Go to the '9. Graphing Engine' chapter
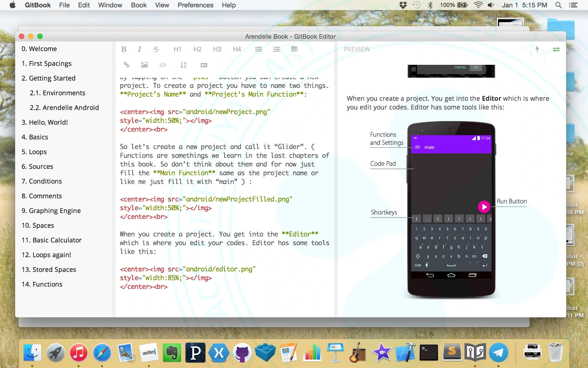588x368 pixels. click(51, 211)
